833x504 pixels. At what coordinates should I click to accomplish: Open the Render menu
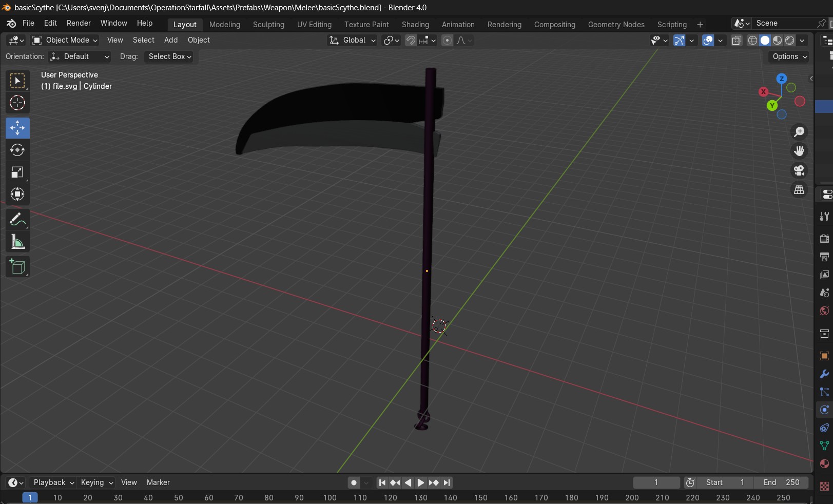[79, 23]
